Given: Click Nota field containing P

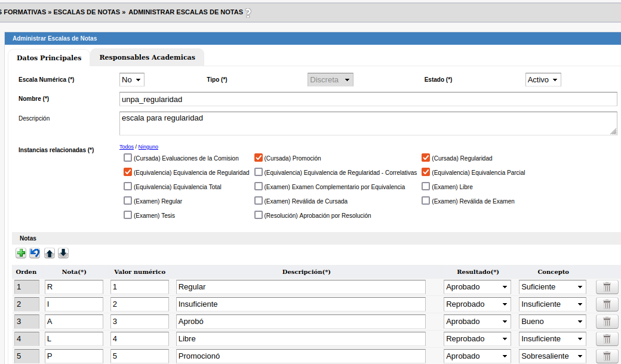Looking at the screenshot, I should pos(74,356).
